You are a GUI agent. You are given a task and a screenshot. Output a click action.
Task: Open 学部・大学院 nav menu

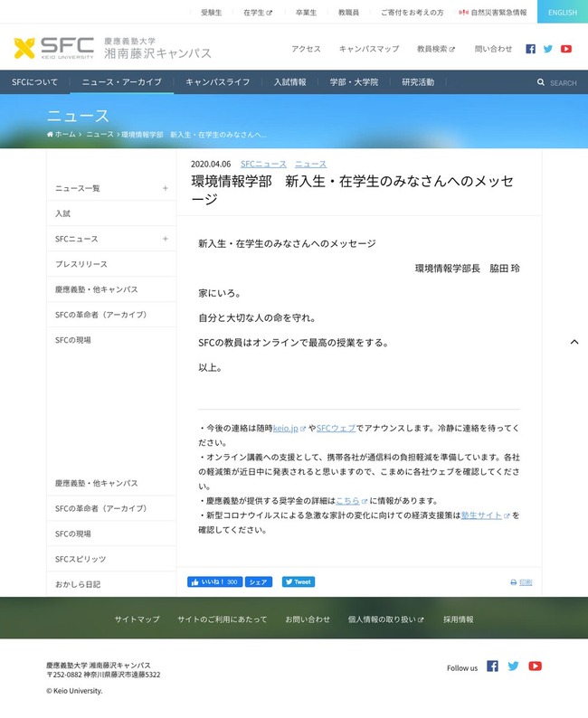(x=354, y=82)
